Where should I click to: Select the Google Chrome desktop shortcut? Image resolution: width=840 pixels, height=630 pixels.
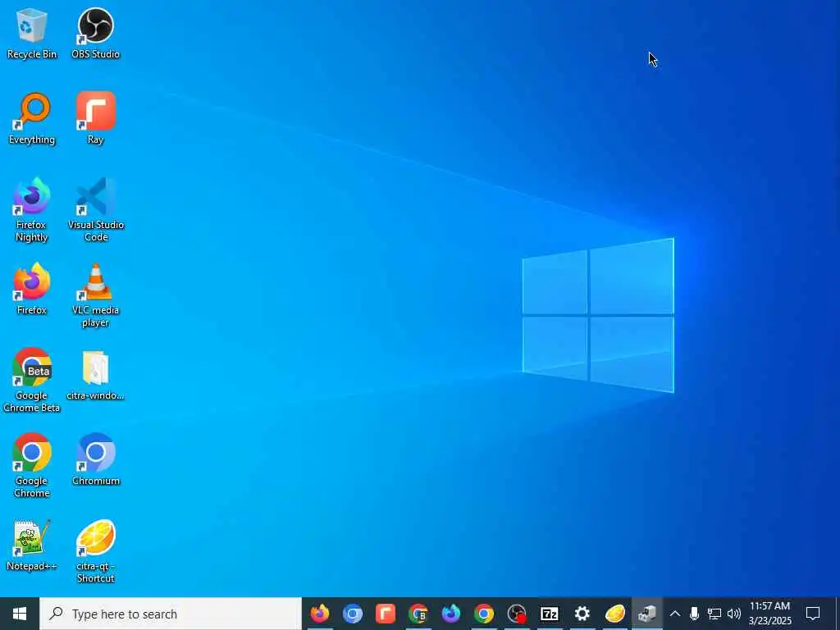pos(32,466)
